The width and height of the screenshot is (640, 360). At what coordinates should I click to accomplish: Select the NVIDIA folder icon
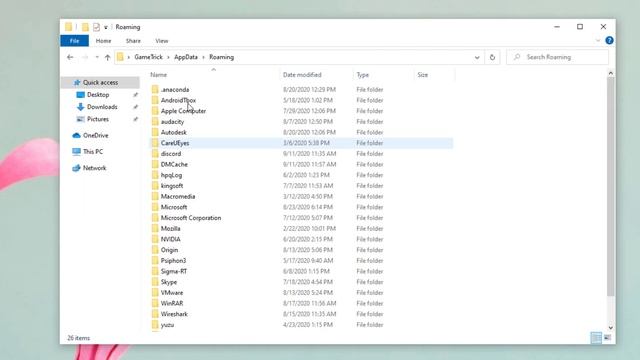[x=155, y=239]
